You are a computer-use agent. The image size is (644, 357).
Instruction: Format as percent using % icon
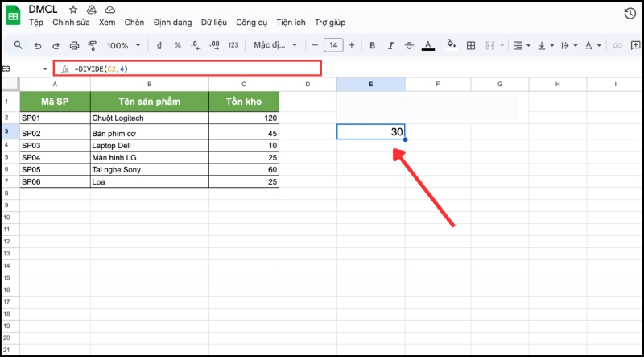click(176, 45)
